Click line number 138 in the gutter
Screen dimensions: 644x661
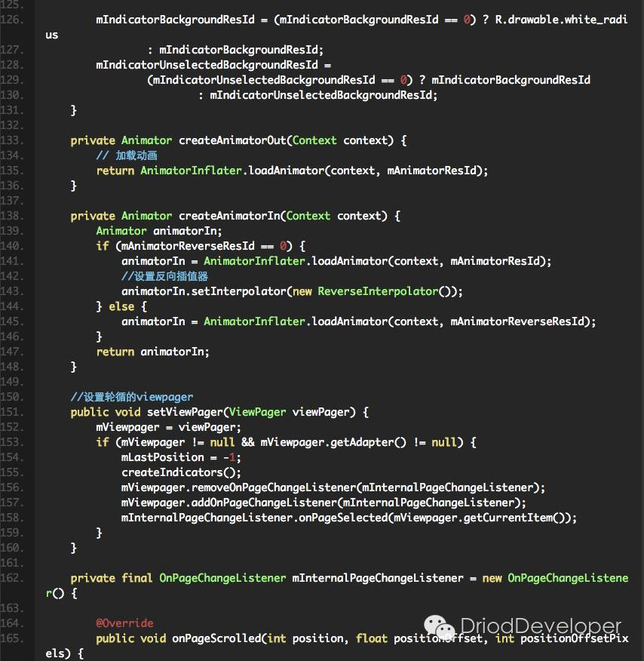point(12,215)
